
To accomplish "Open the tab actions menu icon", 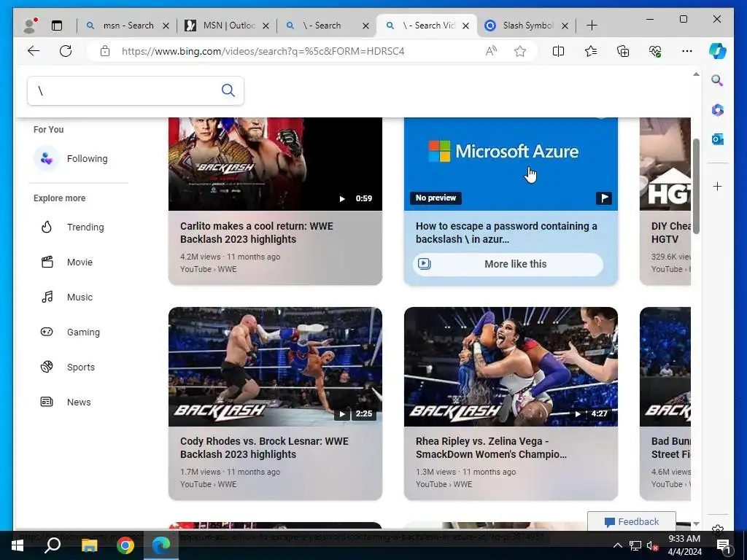I will click(57, 26).
